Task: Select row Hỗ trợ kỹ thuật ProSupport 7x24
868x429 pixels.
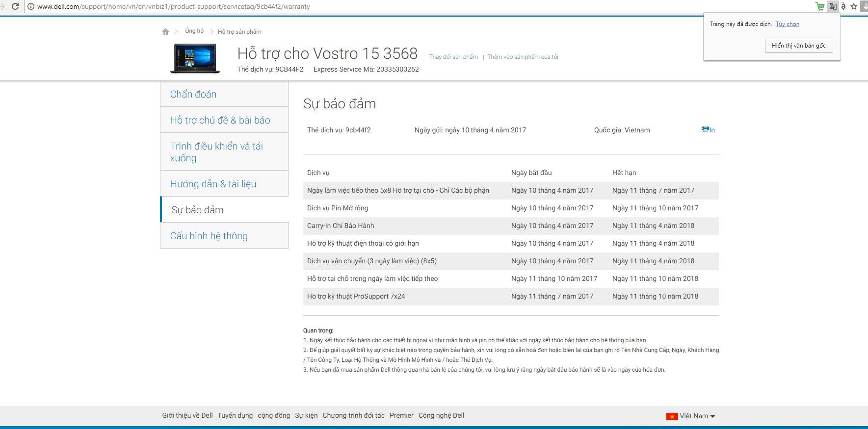Action: 511,297
